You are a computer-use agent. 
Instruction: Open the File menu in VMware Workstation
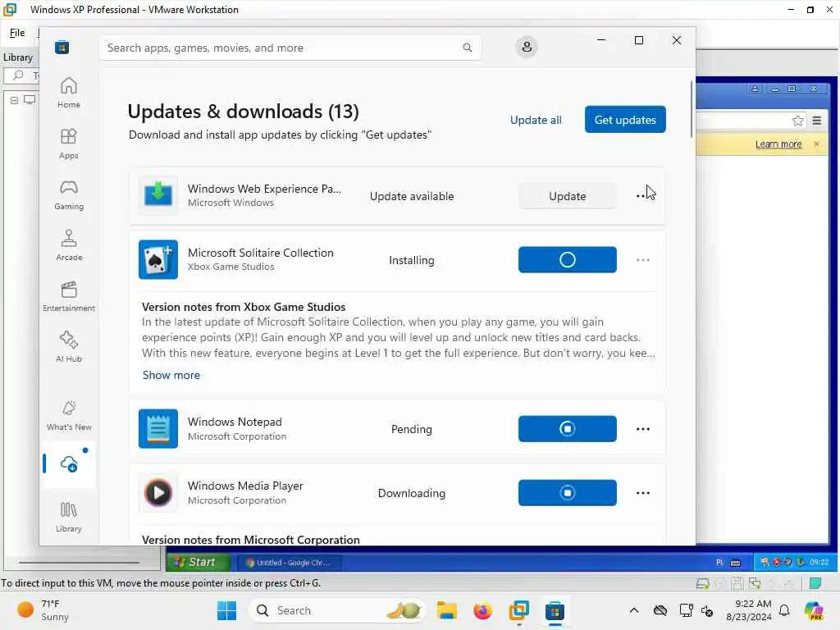[17, 33]
